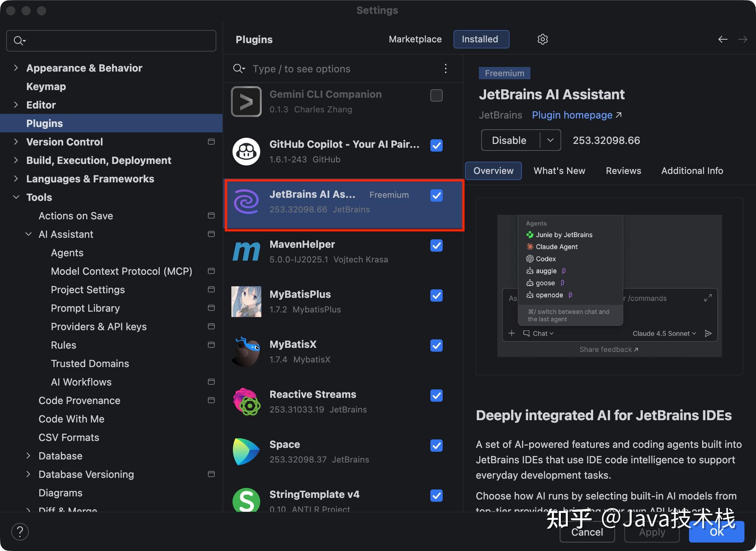The height and width of the screenshot is (551, 756).
Task: Select the MavenHelper plugin icon
Action: (246, 252)
